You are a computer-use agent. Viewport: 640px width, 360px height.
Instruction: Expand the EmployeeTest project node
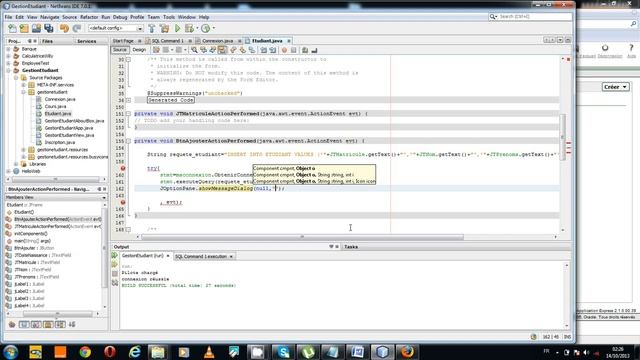[8, 63]
